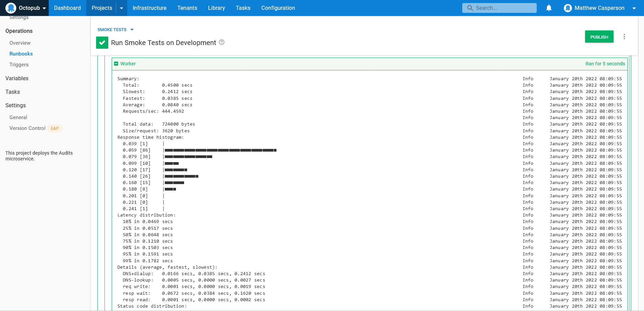Open the Octopub space switcher
The width and height of the screenshot is (644, 311).
(32, 8)
